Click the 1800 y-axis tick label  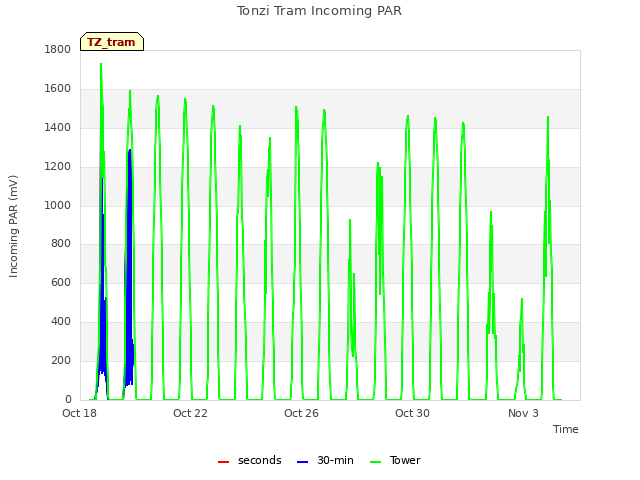(58, 49)
